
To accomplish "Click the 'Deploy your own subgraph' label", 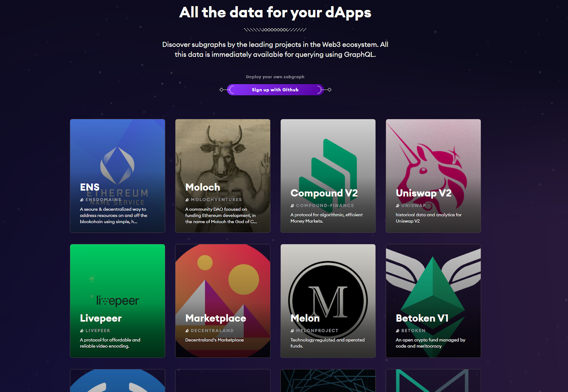I will 275,77.
